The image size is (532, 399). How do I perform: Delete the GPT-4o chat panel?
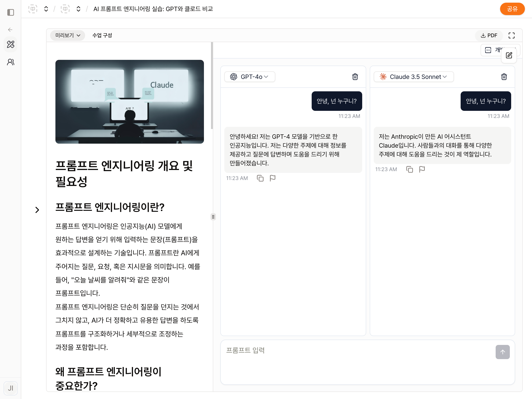pos(355,77)
